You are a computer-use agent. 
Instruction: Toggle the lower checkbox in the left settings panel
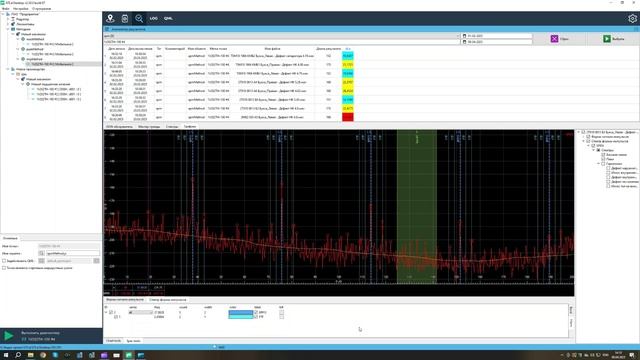click(x=4, y=268)
